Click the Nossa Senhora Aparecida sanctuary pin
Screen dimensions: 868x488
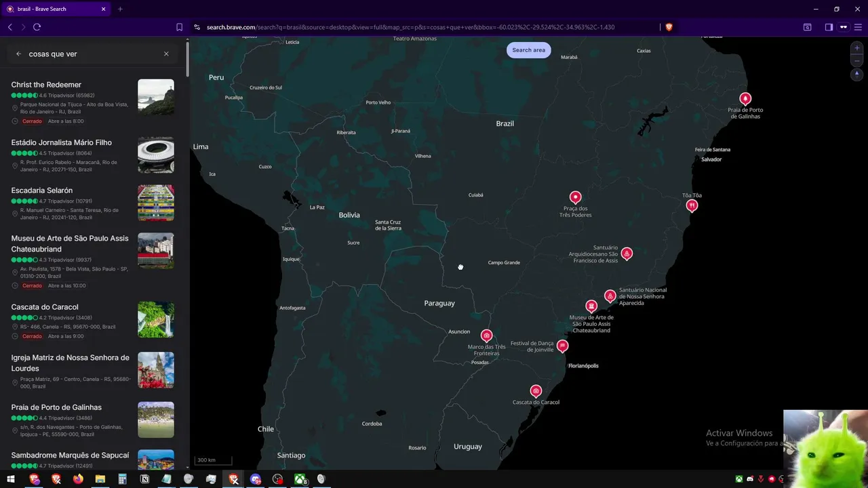pos(610,296)
